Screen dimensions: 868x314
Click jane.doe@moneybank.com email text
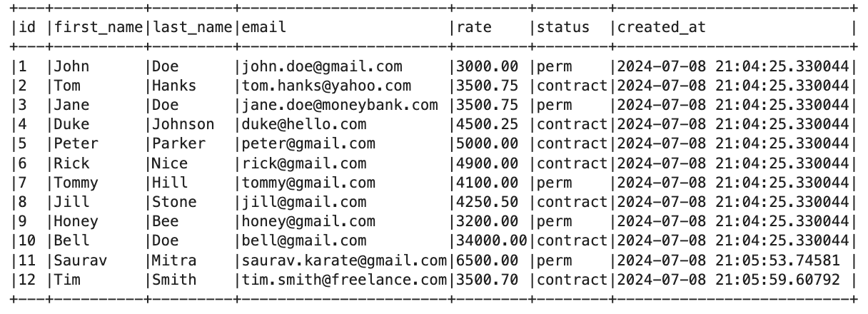(340, 106)
